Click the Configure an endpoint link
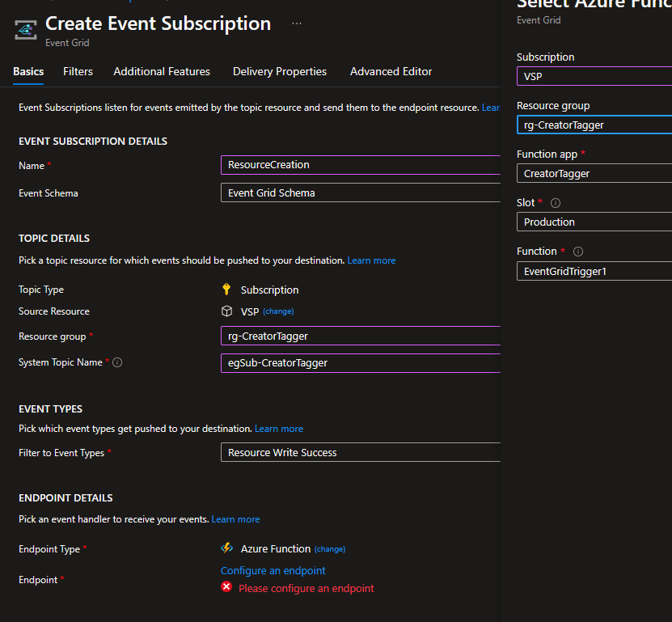The width and height of the screenshot is (672, 622). (x=273, y=570)
